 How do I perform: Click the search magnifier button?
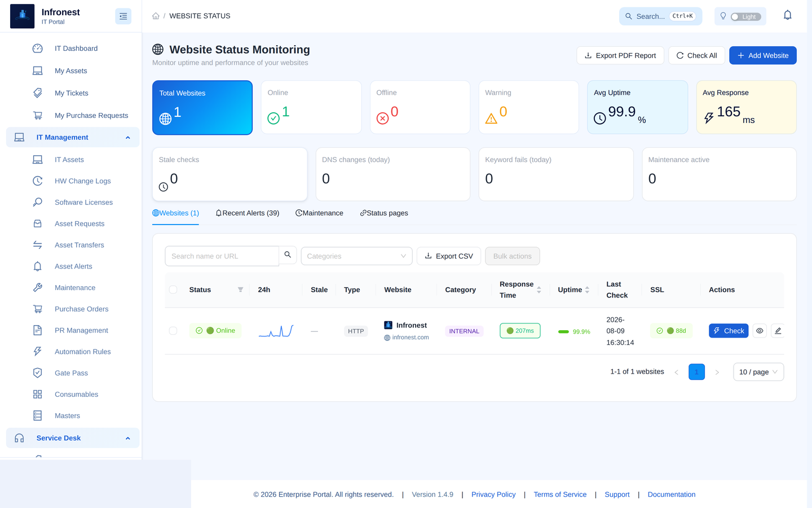click(x=288, y=255)
